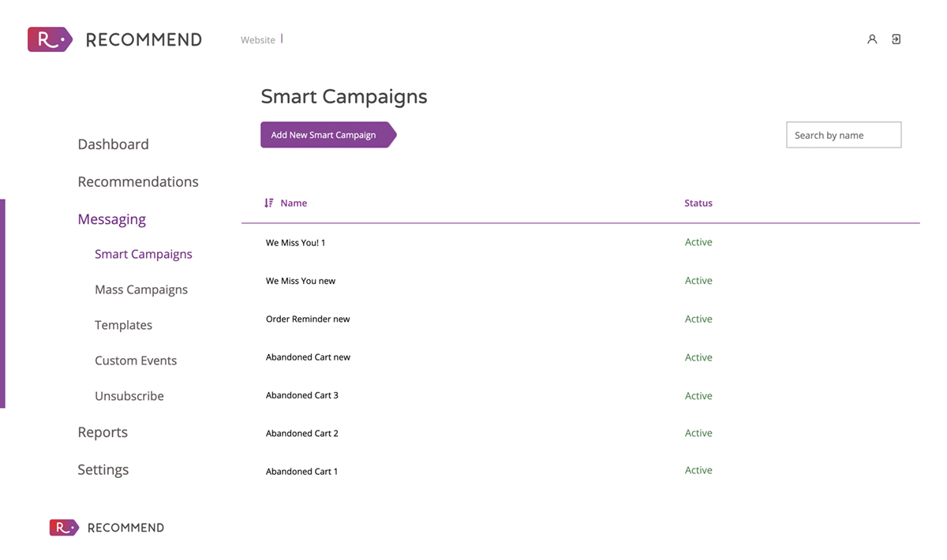This screenshot has width=947, height=560.
Task: Open the Unsubscribe page
Action: [x=129, y=396]
